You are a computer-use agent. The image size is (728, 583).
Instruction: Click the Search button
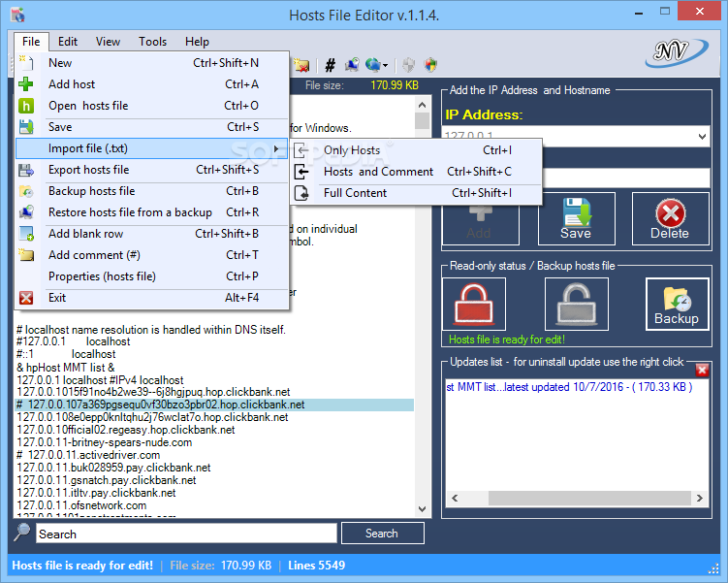coord(383,533)
